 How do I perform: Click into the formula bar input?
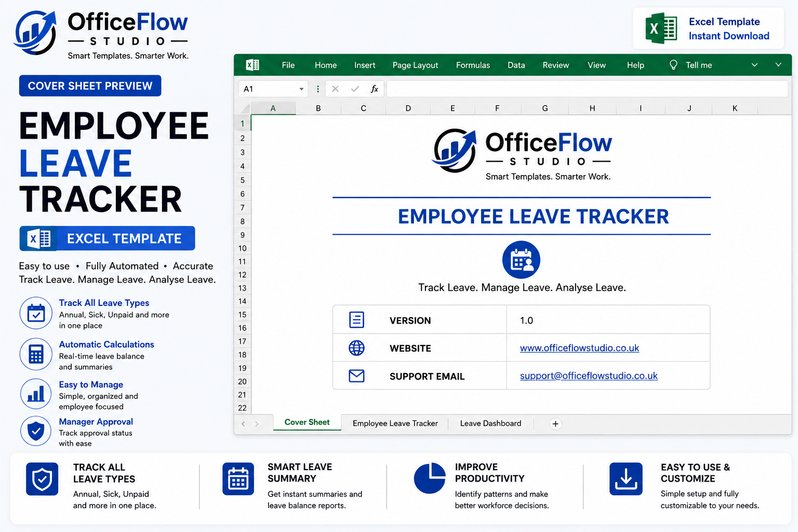(587, 89)
